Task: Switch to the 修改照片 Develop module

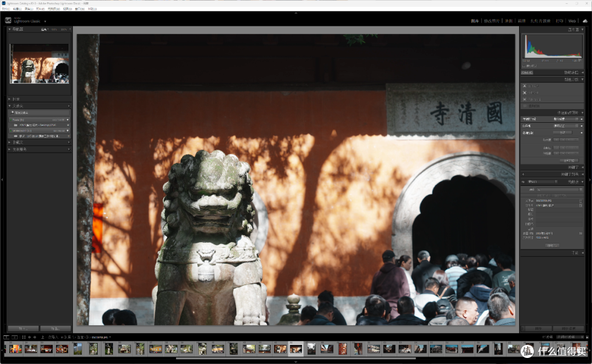Action: pyautogui.click(x=492, y=21)
